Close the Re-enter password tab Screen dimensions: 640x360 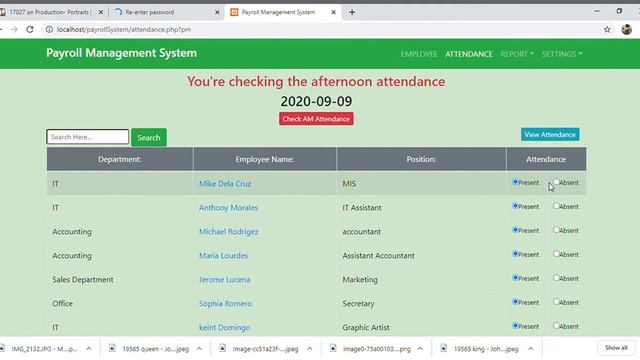(217, 12)
